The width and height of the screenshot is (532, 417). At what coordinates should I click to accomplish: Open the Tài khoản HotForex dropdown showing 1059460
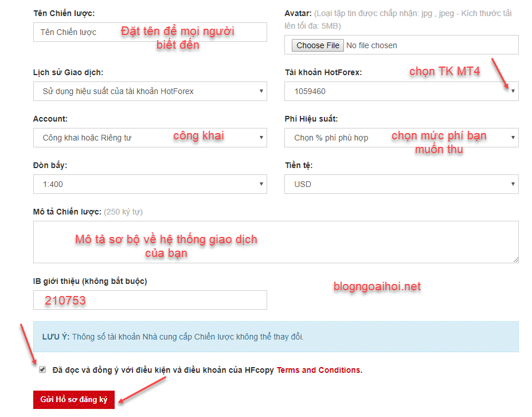click(x=401, y=91)
